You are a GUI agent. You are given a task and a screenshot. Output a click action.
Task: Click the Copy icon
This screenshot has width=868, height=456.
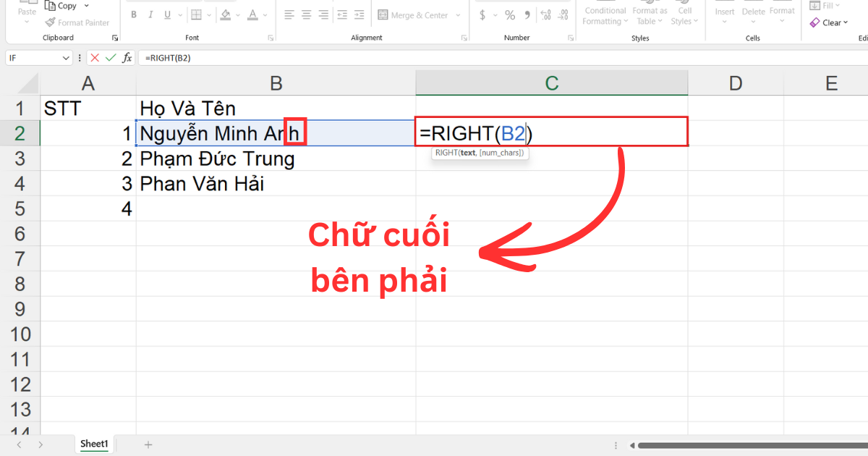click(49, 5)
